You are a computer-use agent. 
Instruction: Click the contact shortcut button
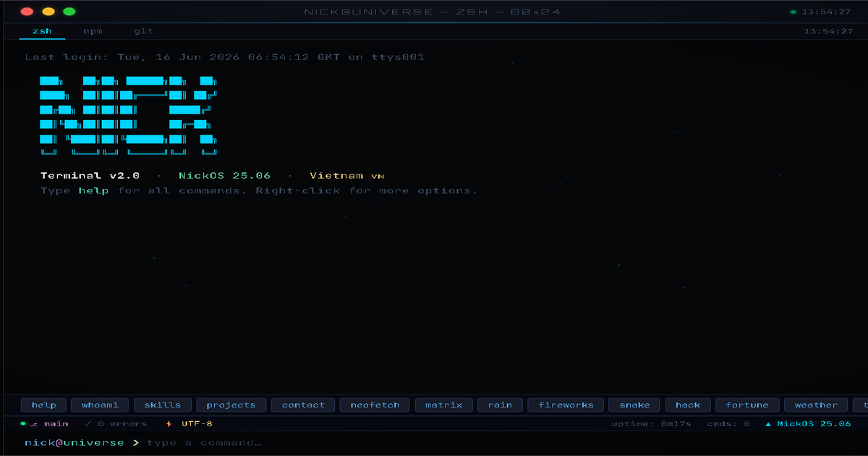pos(303,405)
